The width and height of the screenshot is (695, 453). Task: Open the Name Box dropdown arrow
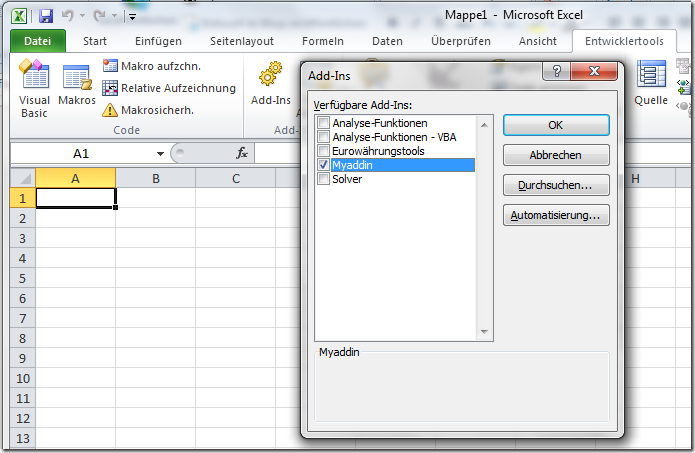pyautogui.click(x=160, y=154)
